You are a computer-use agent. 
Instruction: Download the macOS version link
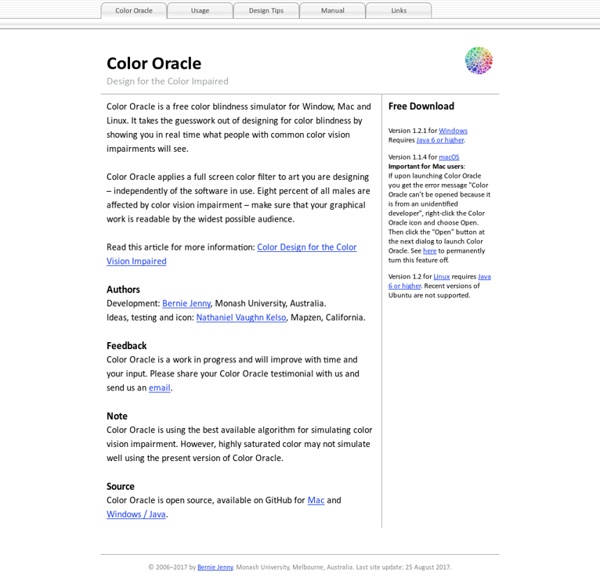coord(449,157)
